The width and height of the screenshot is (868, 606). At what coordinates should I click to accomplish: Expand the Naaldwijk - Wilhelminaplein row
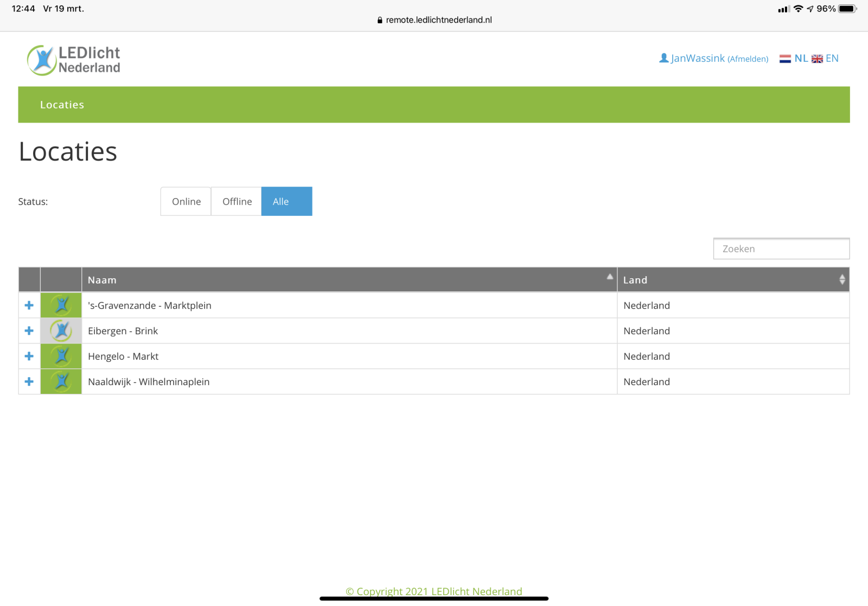pos(29,382)
